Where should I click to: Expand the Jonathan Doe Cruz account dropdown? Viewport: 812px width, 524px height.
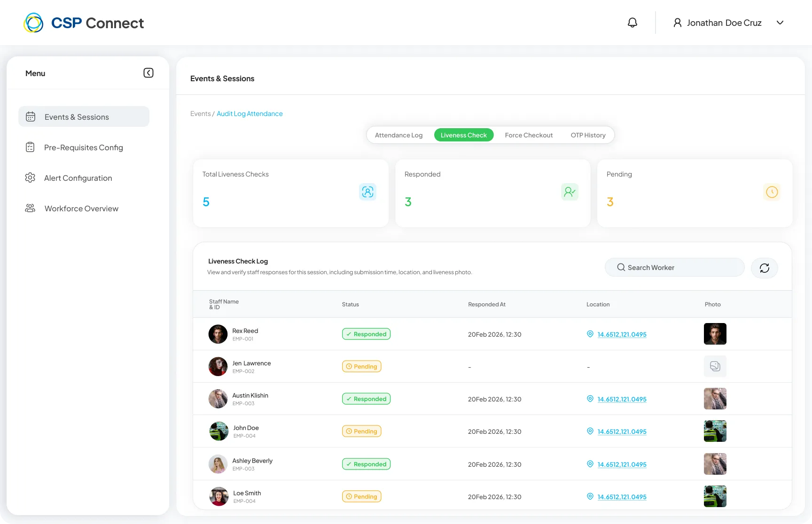coord(780,23)
